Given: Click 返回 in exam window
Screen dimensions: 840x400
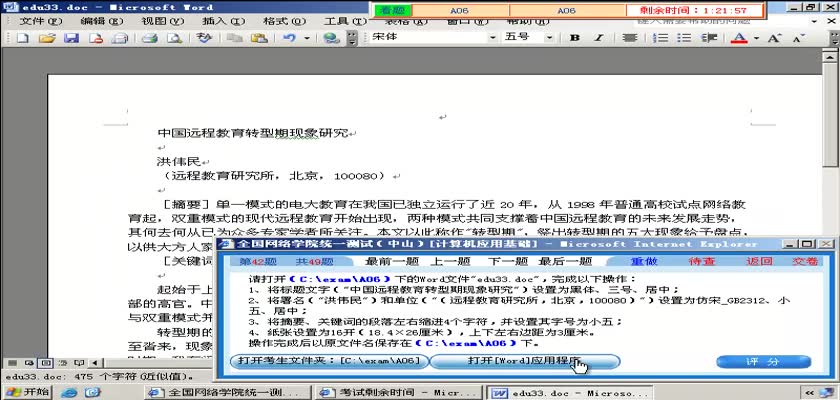Looking at the screenshot, I should [x=759, y=261].
